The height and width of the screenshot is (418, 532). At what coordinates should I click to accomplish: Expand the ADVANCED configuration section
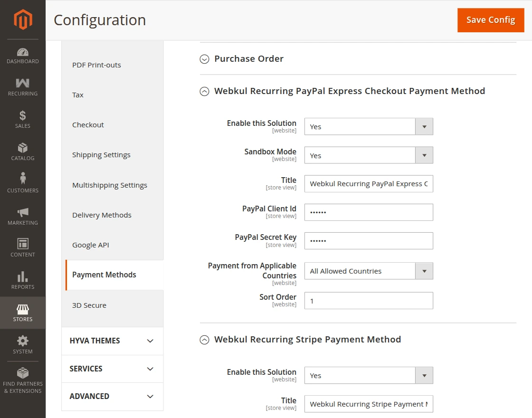112,396
